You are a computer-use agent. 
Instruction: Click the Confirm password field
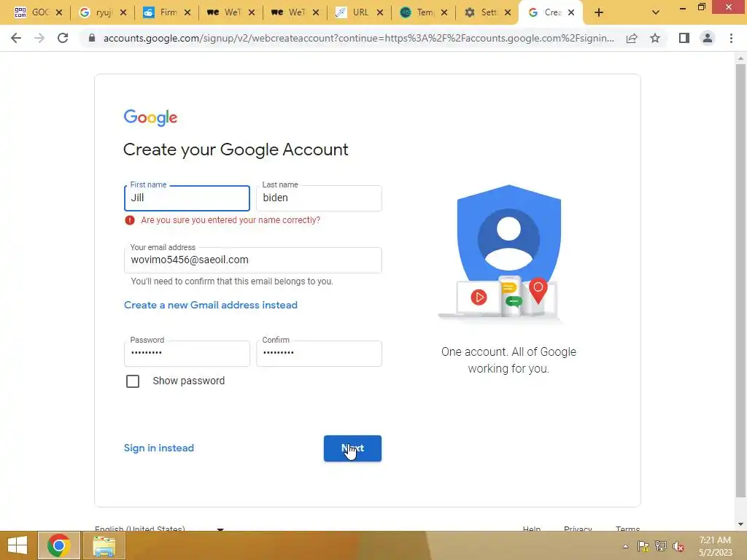click(x=319, y=354)
